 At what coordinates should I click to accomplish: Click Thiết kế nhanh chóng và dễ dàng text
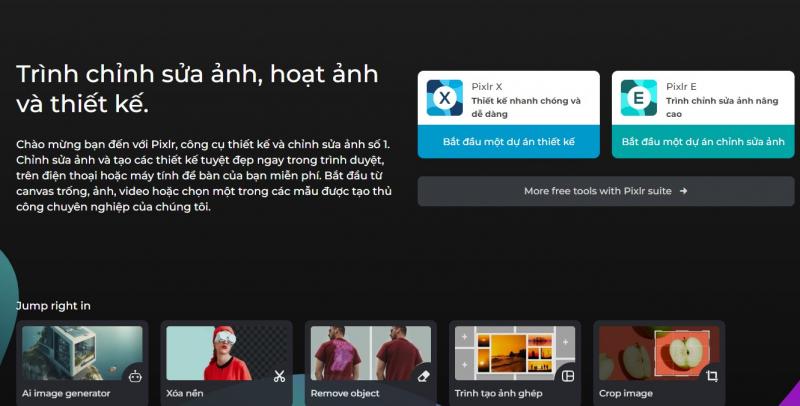coord(526,107)
